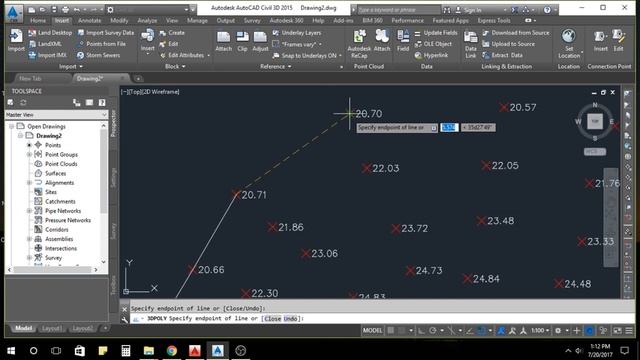Open the Home ribbon tab
This screenshot has height=360, width=640.
point(38,20)
